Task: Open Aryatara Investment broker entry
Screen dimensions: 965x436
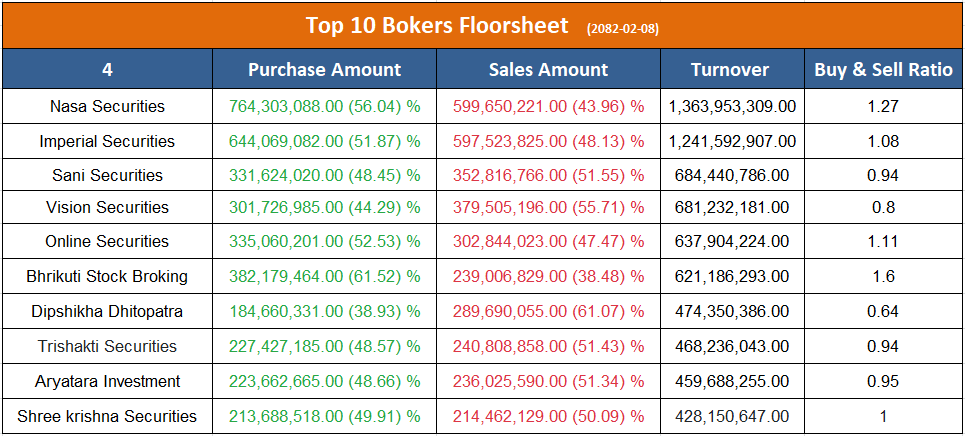Action: (x=107, y=381)
